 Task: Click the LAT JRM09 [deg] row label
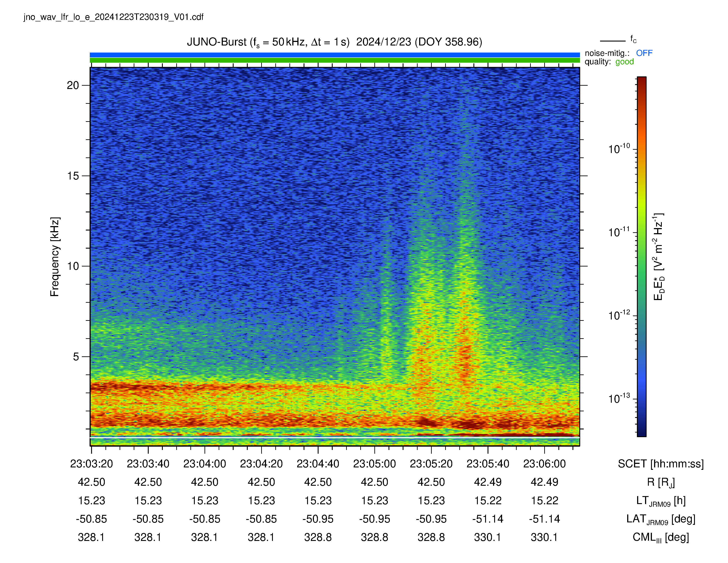coord(661,519)
